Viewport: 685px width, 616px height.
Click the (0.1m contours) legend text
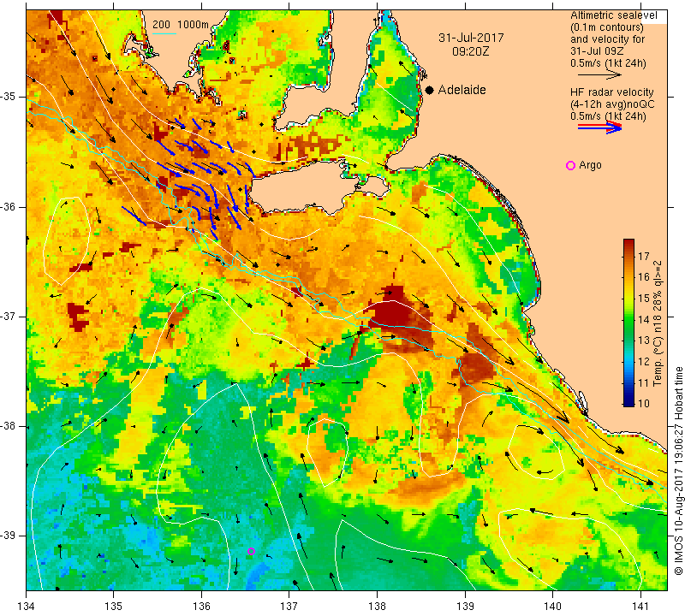[607, 27]
